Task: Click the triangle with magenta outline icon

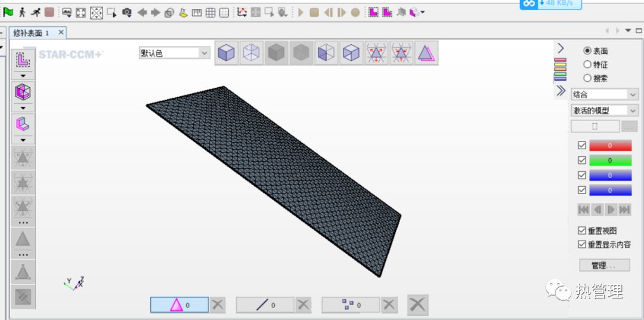Action: pos(426,53)
